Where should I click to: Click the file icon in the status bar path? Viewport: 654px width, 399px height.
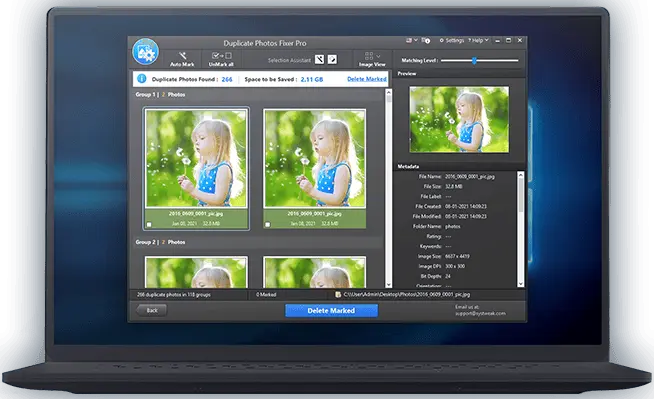tap(338, 294)
